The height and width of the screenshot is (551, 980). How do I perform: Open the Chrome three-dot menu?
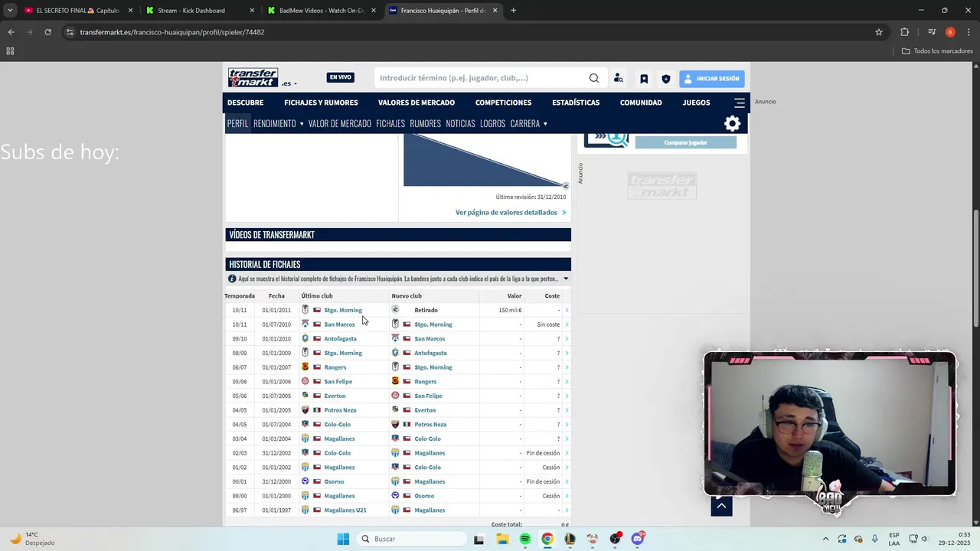pos(969,32)
